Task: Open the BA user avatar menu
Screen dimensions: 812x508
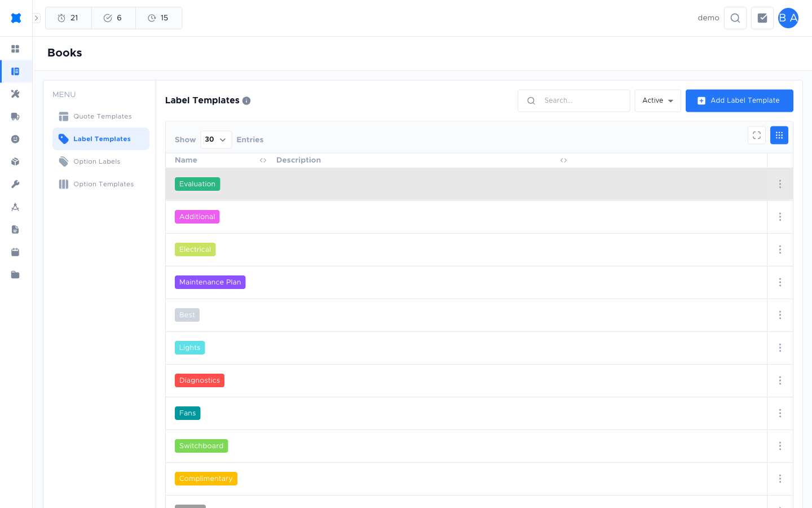Action: [788, 18]
